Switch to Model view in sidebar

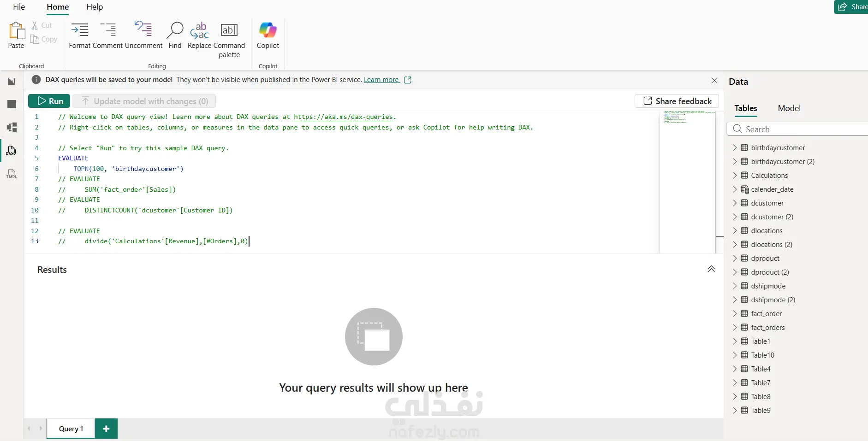pyautogui.click(x=12, y=127)
